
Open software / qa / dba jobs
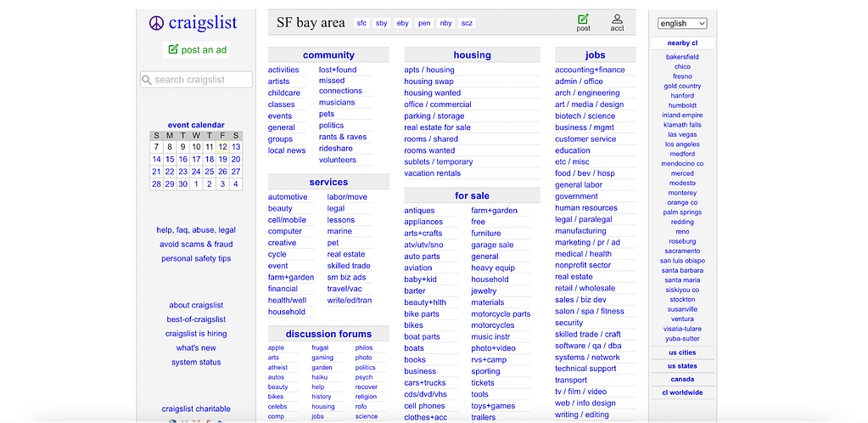[588, 346]
